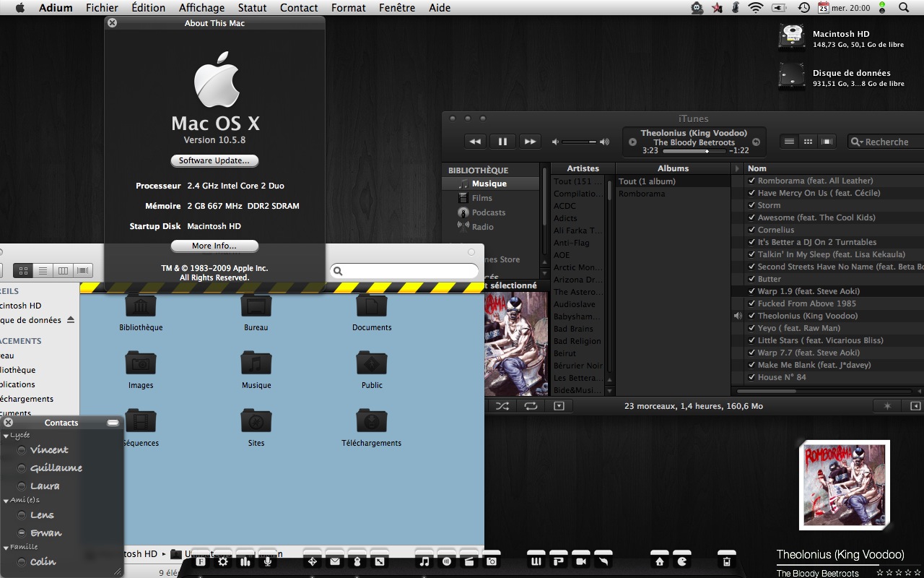
Task: Click the Software Update... button
Action: pos(214,160)
